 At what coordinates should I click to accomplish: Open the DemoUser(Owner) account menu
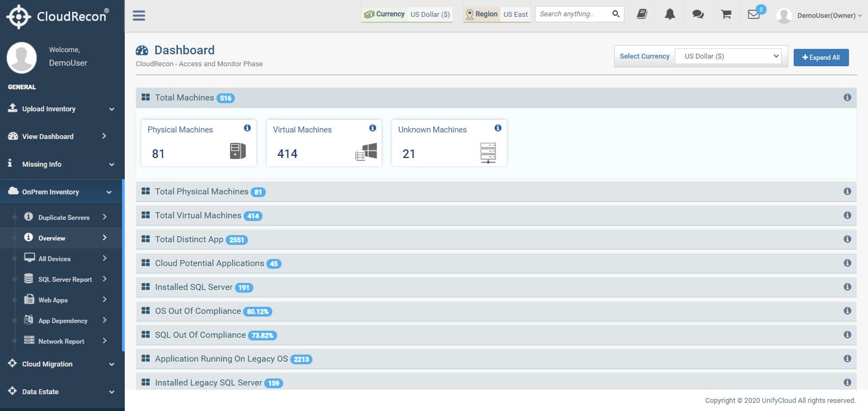click(x=819, y=15)
